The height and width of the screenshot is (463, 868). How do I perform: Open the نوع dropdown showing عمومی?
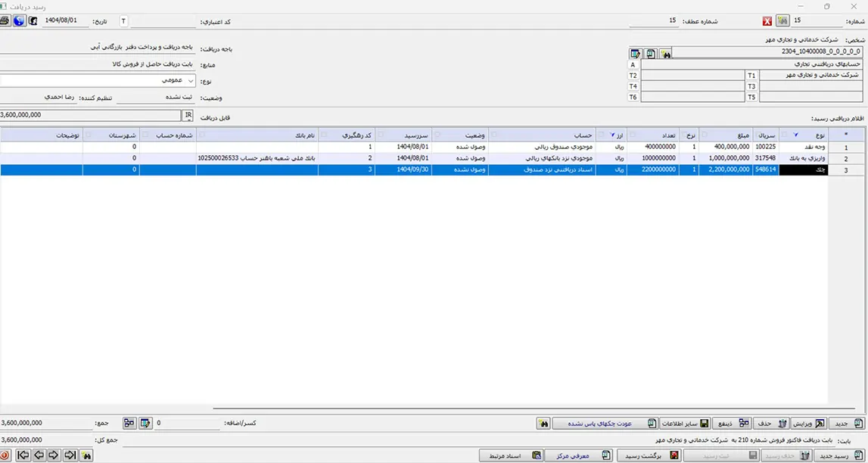click(190, 79)
